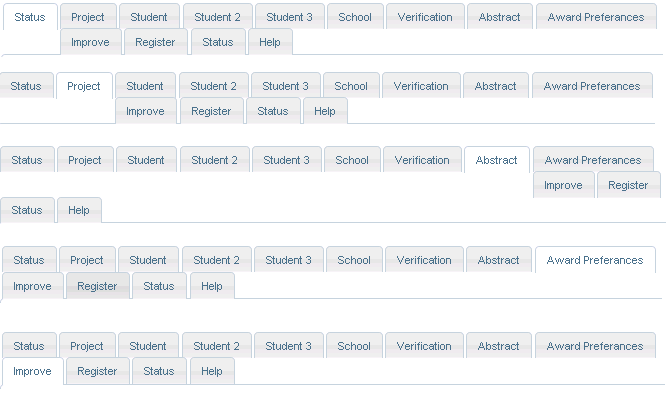
Task: Select the active Project tab in second strip
Action: click(x=84, y=86)
